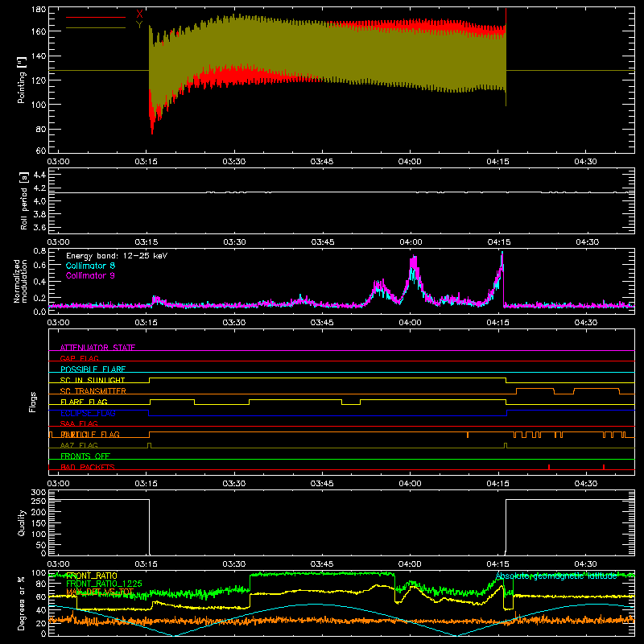The image size is (644, 644).
Task: Click the olive Y legend line sample
Action: [96, 27]
